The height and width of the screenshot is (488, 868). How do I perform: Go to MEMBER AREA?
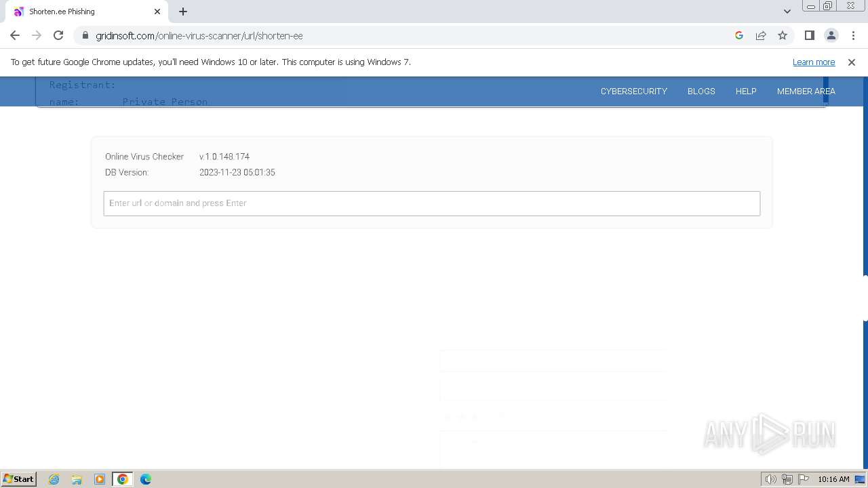click(x=806, y=91)
